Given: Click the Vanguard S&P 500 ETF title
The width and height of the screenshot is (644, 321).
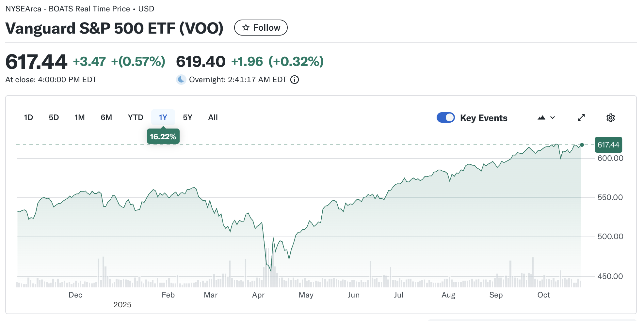Looking at the screenshot, I should (x=115, y=28).
